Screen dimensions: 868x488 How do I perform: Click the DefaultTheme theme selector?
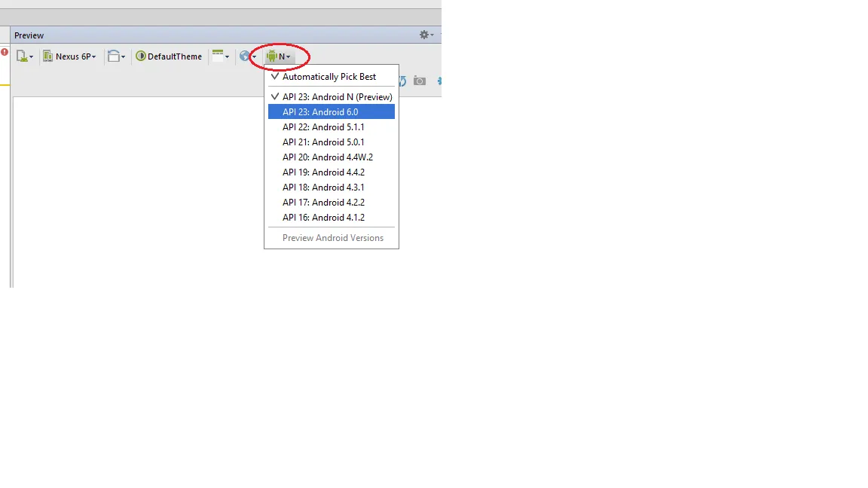click(169, 56)
